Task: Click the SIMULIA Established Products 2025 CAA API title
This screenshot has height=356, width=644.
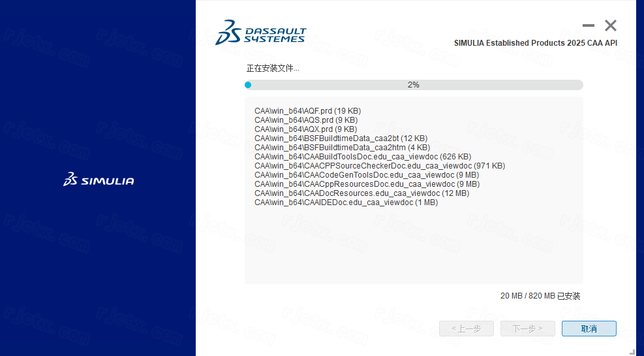Action: pyautogui.click(x=536, y=43)
